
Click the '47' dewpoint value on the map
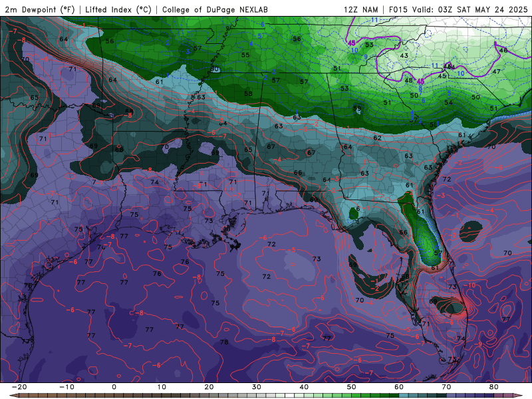click(x=496, y=72)
